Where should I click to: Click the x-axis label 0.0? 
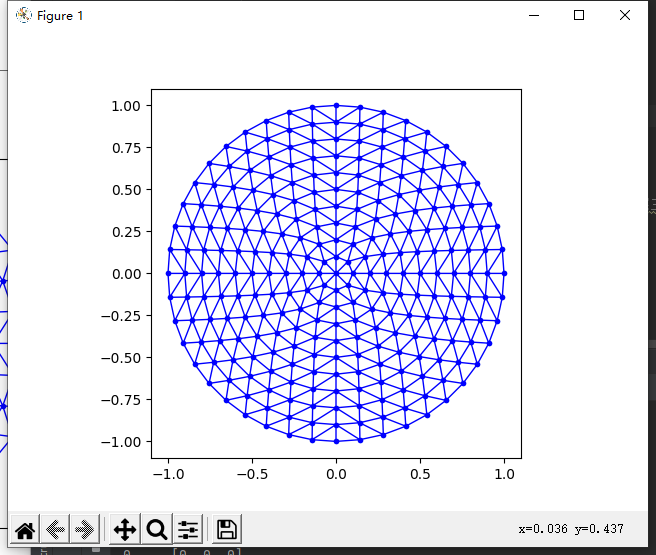click(x=336, y=474)
